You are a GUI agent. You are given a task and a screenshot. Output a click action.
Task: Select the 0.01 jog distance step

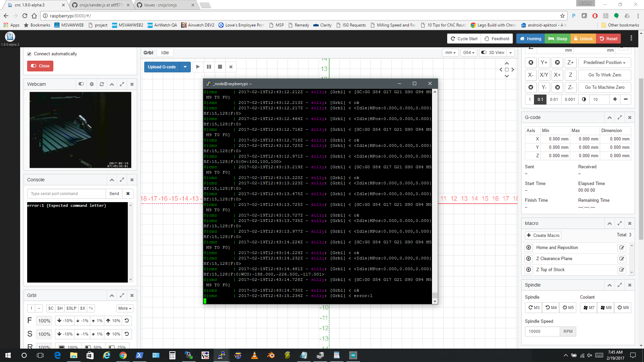point(554,100)
